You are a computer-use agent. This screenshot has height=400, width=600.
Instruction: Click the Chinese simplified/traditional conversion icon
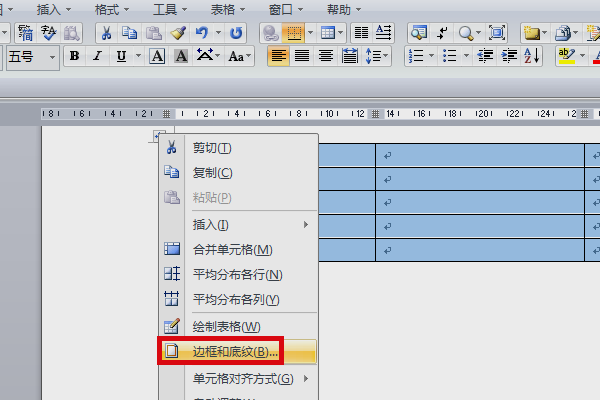tap(25, 33)
